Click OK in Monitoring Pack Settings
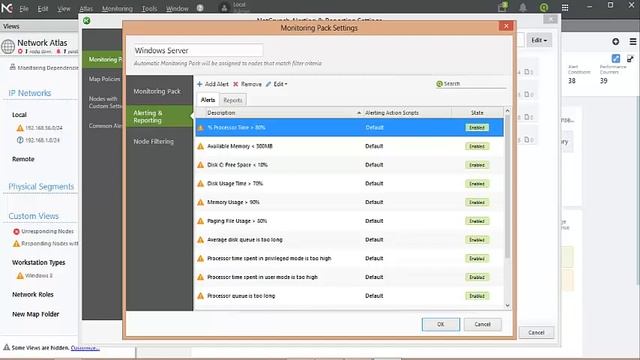Screen dimensions: 640x360 (x=440, y=324)
